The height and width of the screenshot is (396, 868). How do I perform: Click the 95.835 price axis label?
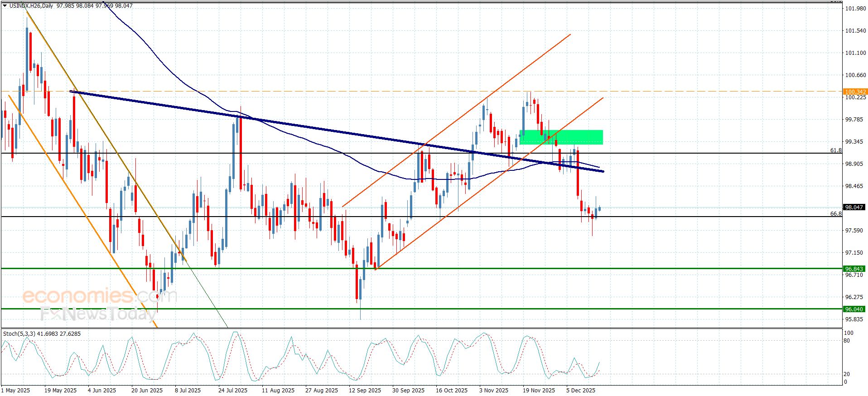[854, 319]
